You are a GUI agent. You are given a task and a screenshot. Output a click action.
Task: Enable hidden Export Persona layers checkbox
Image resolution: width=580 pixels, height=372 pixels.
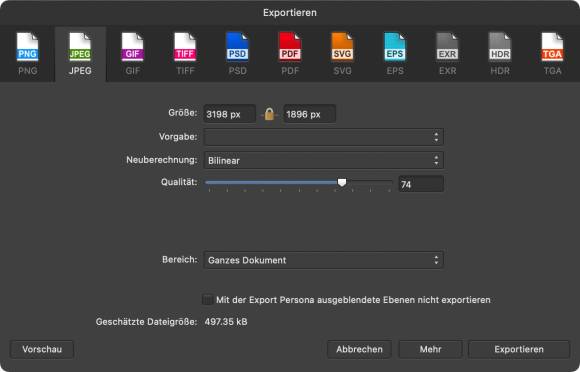[x=208, y=300]
